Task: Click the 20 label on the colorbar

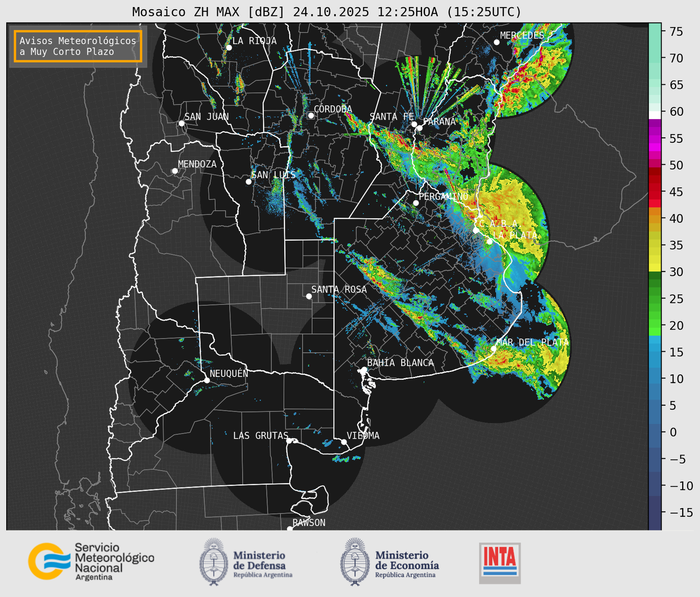Action: [676, 326]
